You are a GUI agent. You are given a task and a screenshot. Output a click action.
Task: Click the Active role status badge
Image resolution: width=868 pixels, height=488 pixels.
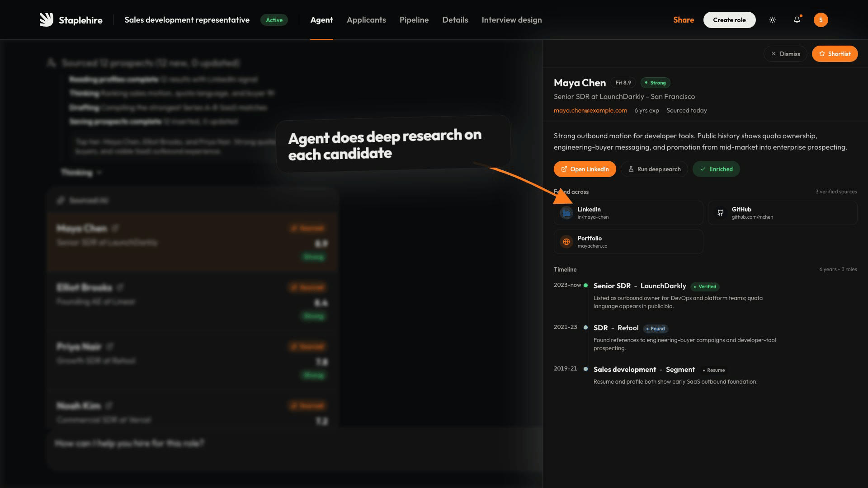[274, 20]
